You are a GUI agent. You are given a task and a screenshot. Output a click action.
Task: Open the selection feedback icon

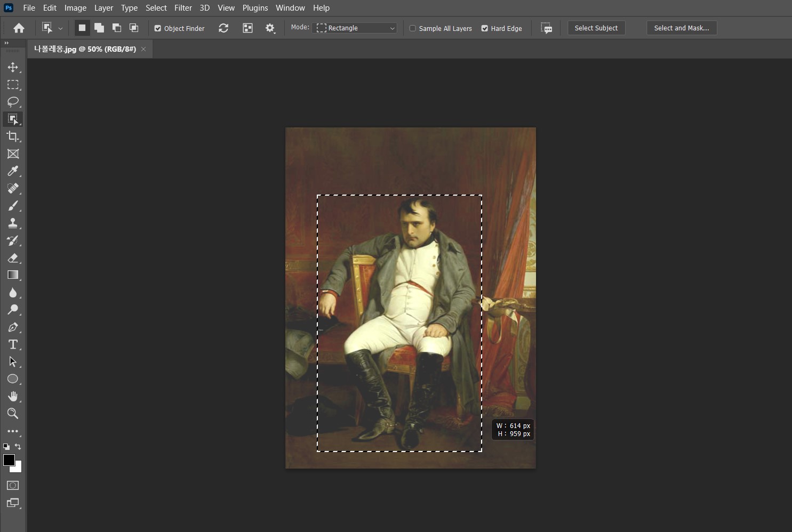pyautogui.click(x=546, y=28)
